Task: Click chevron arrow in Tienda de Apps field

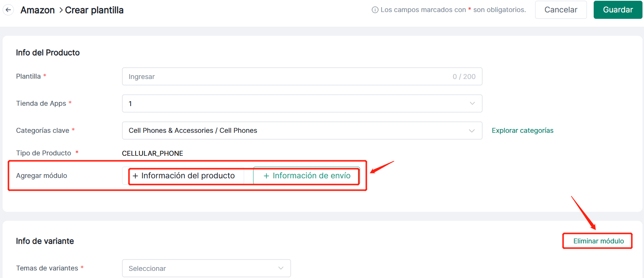Action: (472, 103)
